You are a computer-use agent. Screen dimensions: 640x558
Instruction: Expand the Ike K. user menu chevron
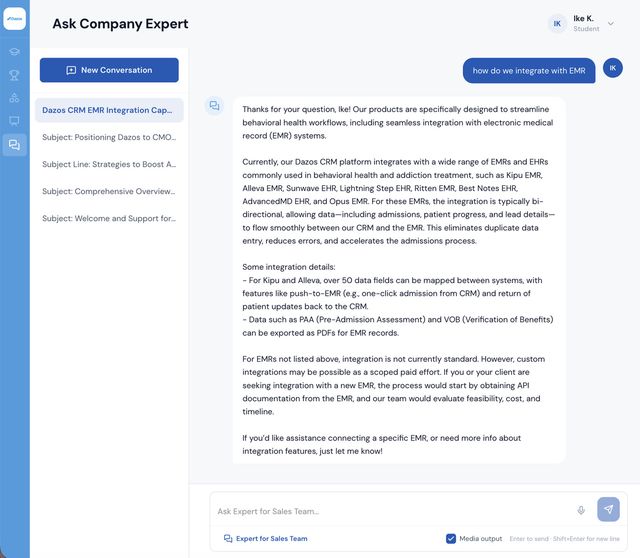coord(611,24)
